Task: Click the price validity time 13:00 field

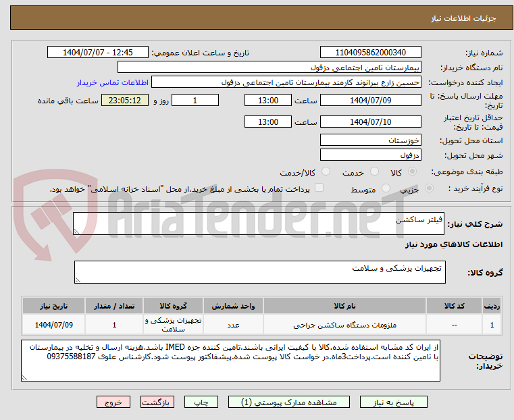Action: (x=268, y=122)
